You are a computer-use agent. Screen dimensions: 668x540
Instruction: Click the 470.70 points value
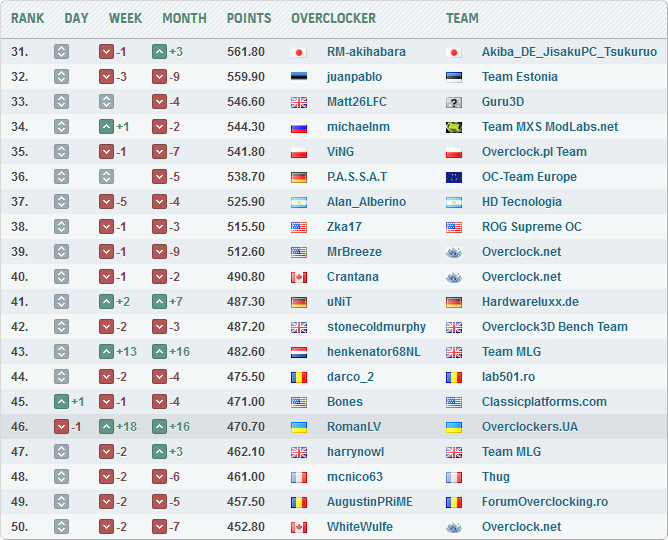246,427
